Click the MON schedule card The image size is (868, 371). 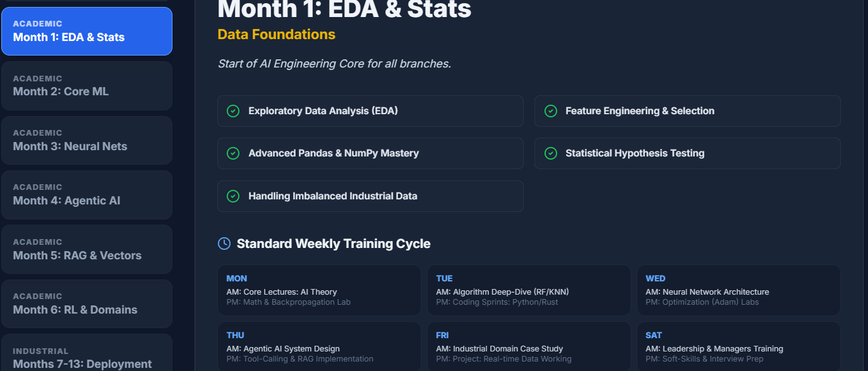tap(319, 290)
